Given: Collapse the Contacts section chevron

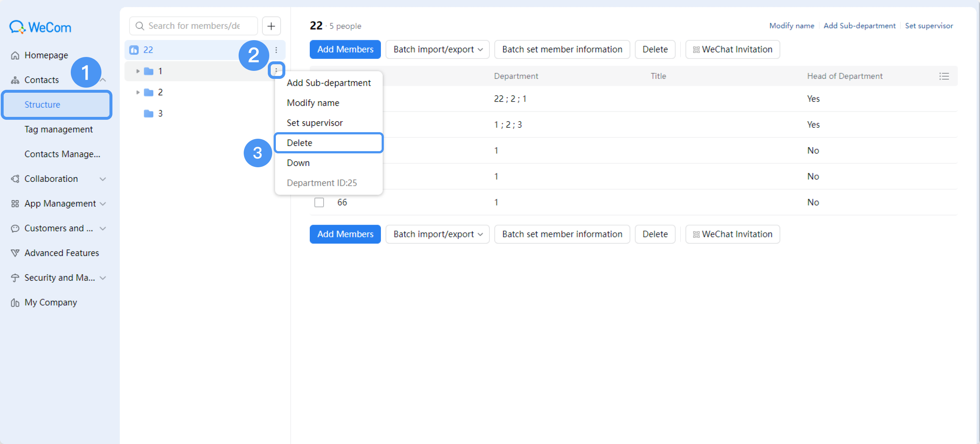Looking at the screenshot, I should (x=103, y=80).
